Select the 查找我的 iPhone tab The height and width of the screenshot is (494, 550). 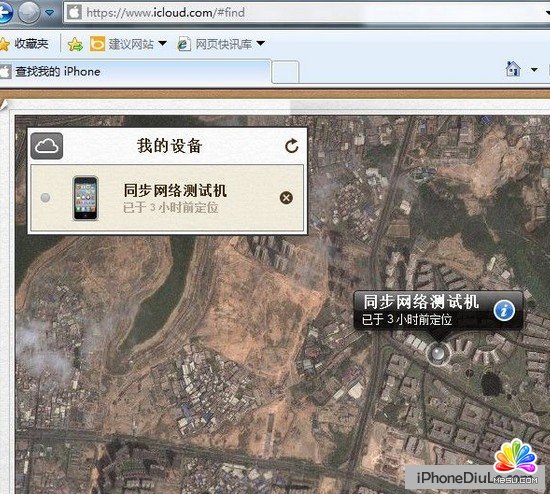[135, 72]
